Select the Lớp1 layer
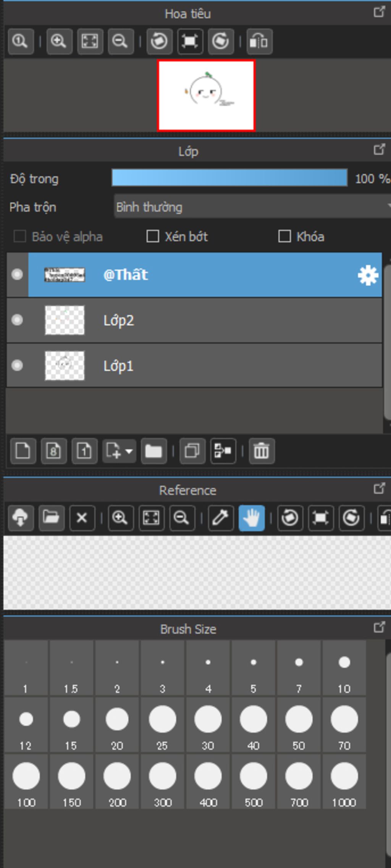 click(194, 366)
